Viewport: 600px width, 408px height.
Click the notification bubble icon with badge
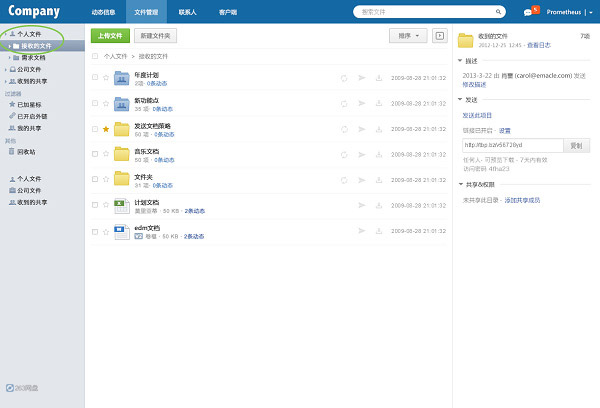tap(529, 12)
